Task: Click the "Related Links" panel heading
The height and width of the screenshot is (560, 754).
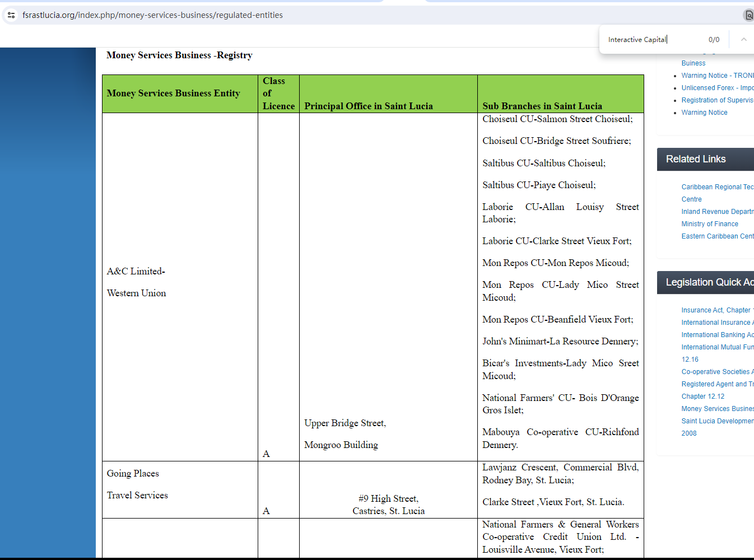Action: pos(696,159)
